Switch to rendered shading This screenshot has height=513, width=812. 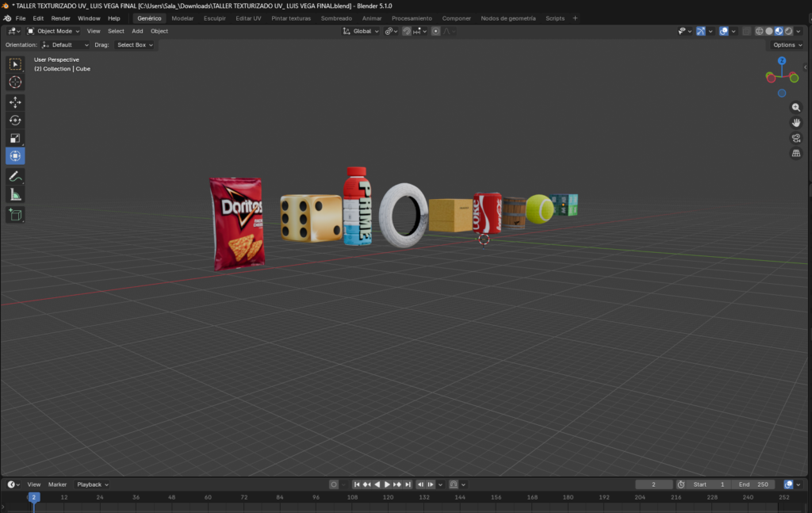[x=789, y=31]
